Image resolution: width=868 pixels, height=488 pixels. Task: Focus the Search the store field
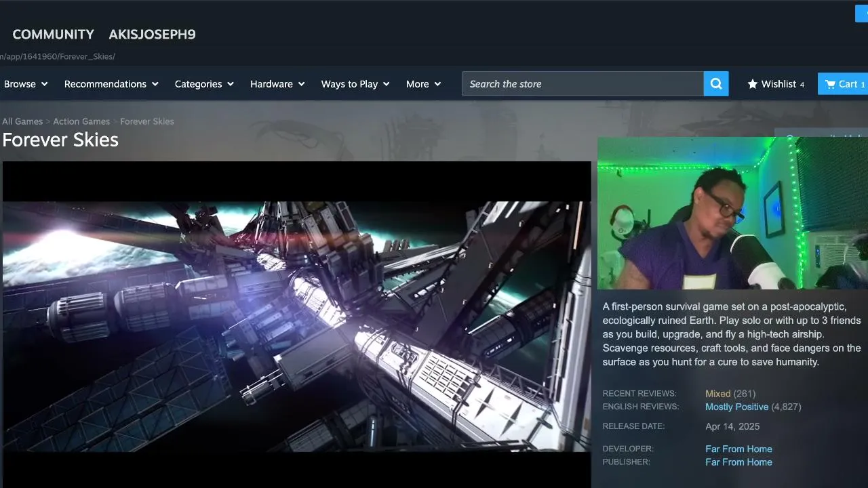click(x=583, y=84)
